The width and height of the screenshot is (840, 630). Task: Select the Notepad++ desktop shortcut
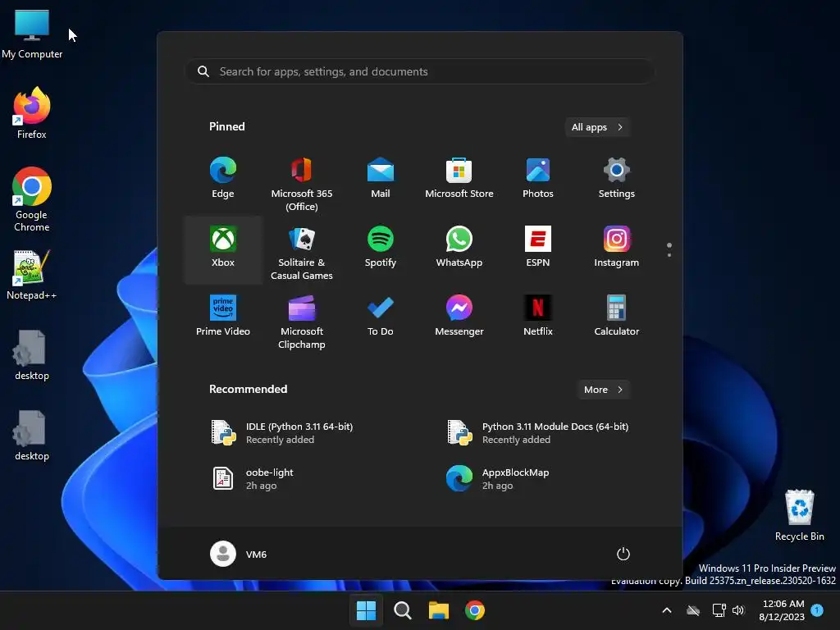32,275
